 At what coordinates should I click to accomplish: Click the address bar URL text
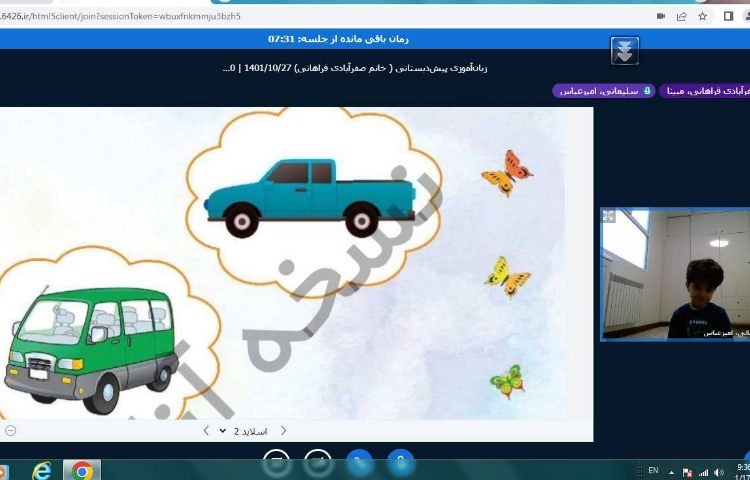(x=121, y=16)
